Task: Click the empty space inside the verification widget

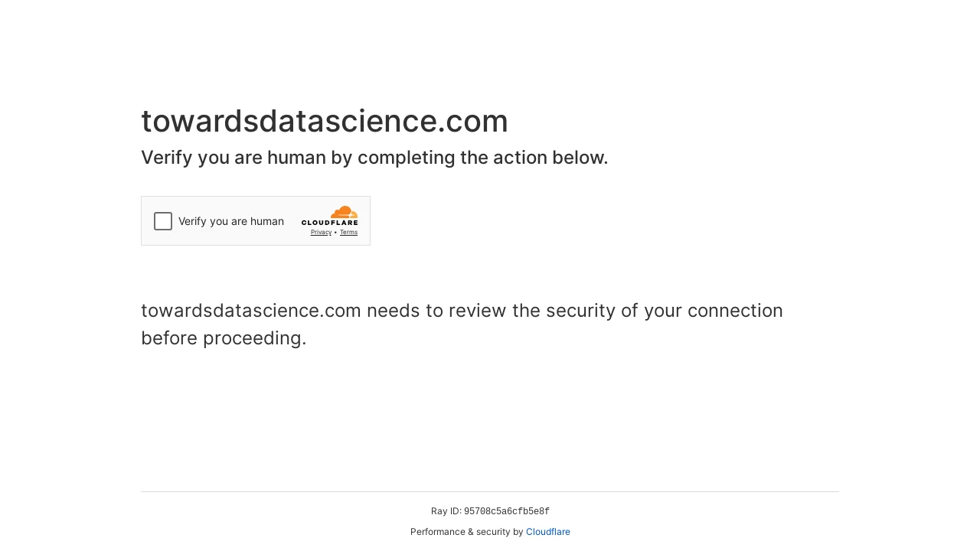Action: coord(292,237)
